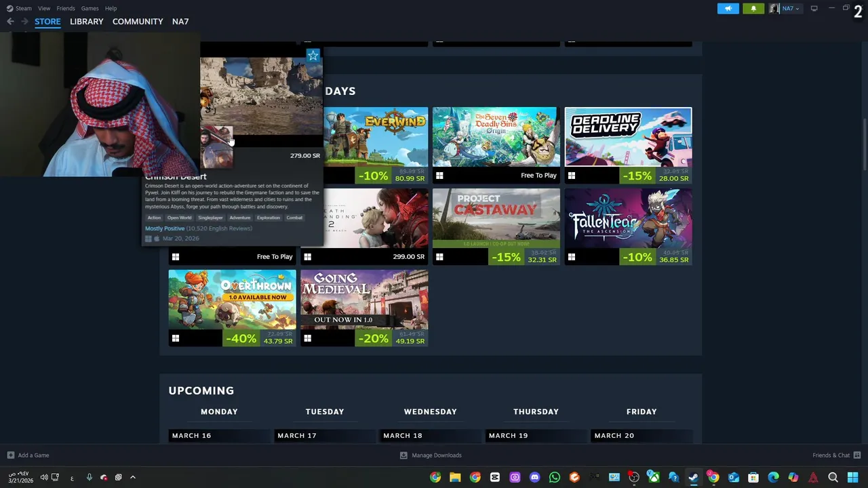Image resolution: width=868 pixels, height=488 pixels.
Task: Open the Xbox app from the taskbar
Action: 654,478
